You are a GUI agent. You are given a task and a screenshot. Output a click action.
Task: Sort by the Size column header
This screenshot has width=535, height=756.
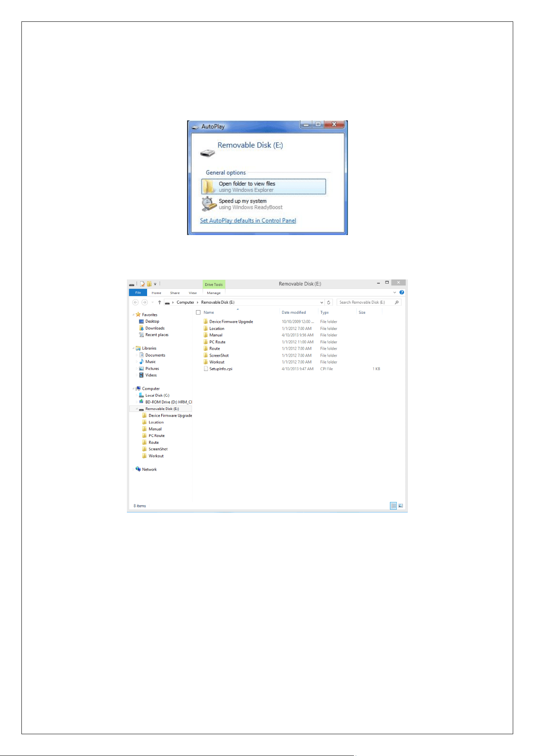coord(362,312)
